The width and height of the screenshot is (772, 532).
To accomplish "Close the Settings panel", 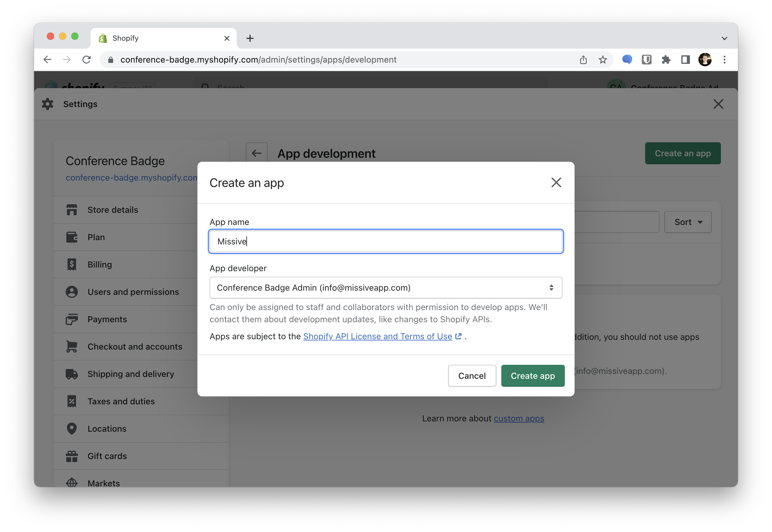I will [x=718, y=104].
